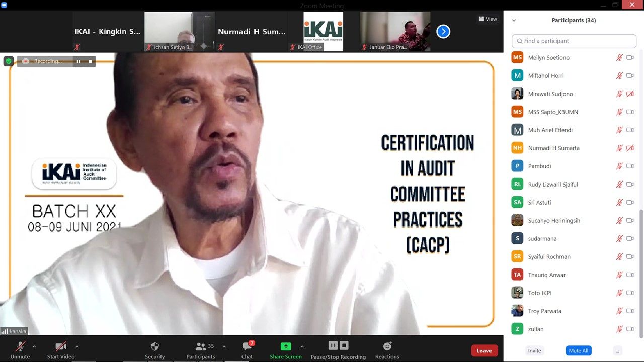
Task: Click video icon for zulfan
Action: [630, 329]
